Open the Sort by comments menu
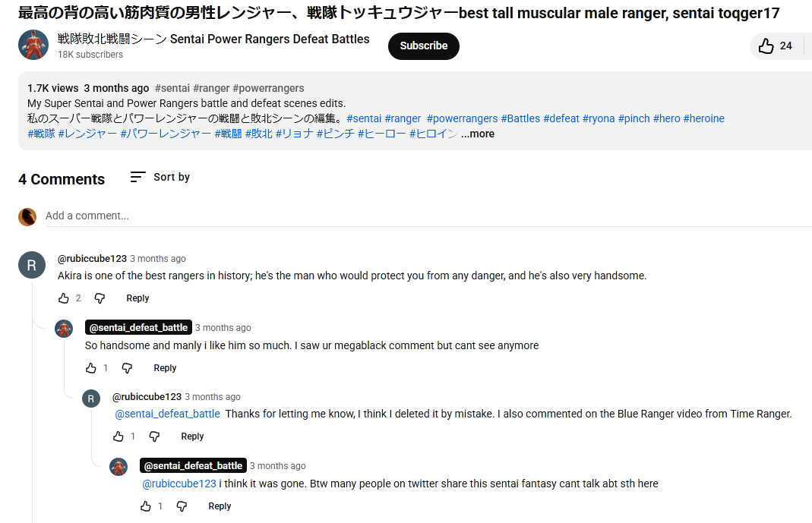The width and height of the screenshot is (812, 523). click(160, 177)
